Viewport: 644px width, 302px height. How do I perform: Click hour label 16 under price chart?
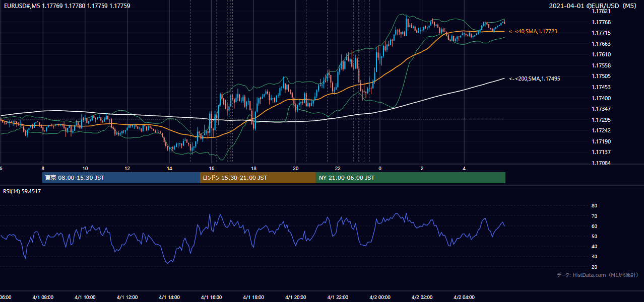pyautogui.click(x=212, y=169)
